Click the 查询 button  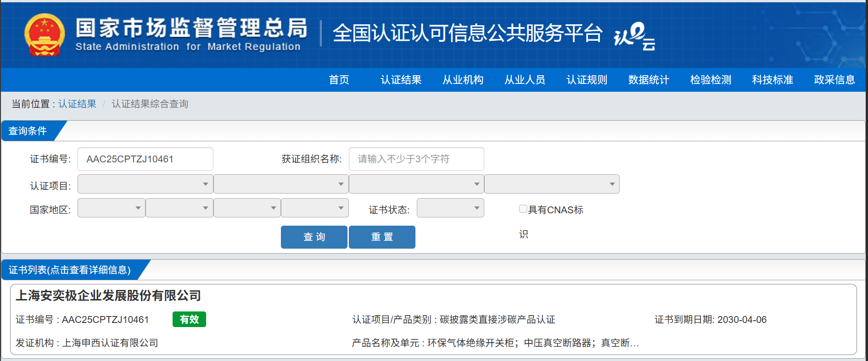point(314,237)
